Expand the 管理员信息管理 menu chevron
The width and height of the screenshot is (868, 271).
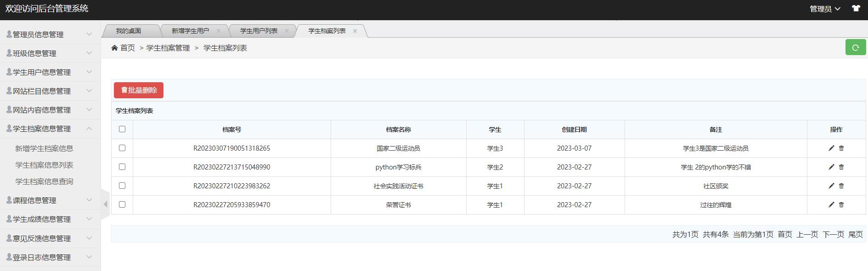click(x=89, y=34)
